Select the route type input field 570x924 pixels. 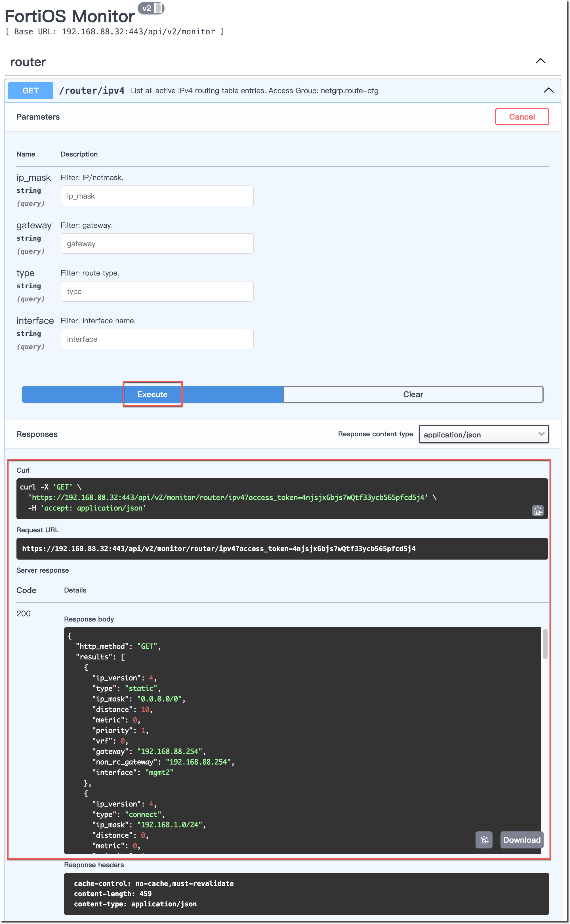coord(157,291)
